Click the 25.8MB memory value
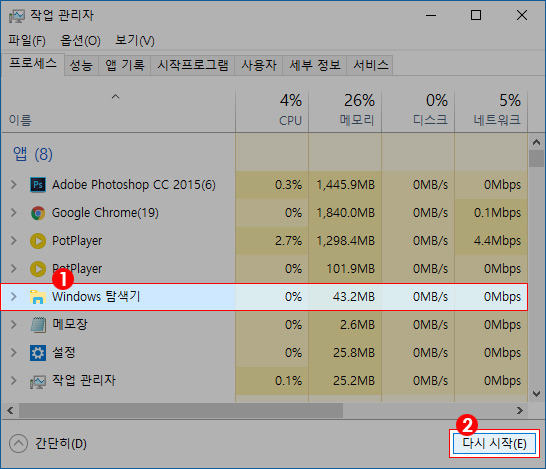546x469 pixels. click(354, 353)
